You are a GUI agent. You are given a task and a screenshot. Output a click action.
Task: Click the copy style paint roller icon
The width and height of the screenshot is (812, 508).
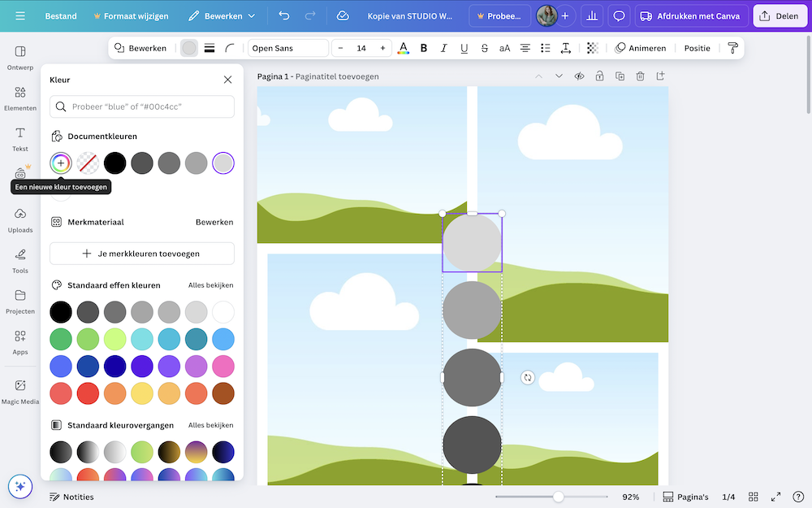pos(732,48)
